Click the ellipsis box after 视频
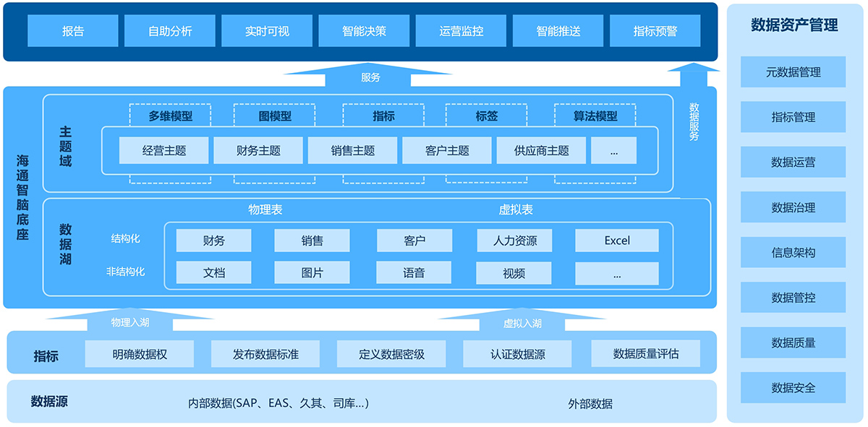The height and width of the screenshot is (427, 868). click(x=617, y=273)
